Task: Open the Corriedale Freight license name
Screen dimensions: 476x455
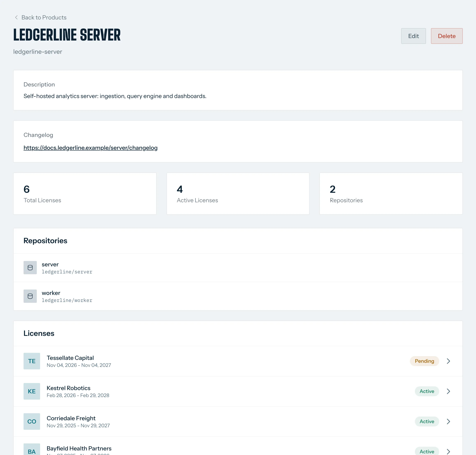Action: click(x=71, y=418)
